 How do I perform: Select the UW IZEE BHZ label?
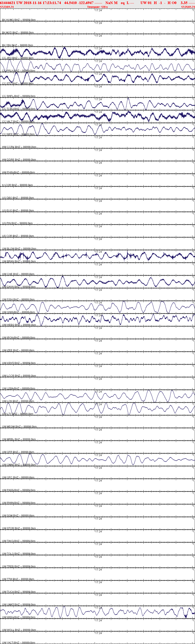[x=18, y=351]
